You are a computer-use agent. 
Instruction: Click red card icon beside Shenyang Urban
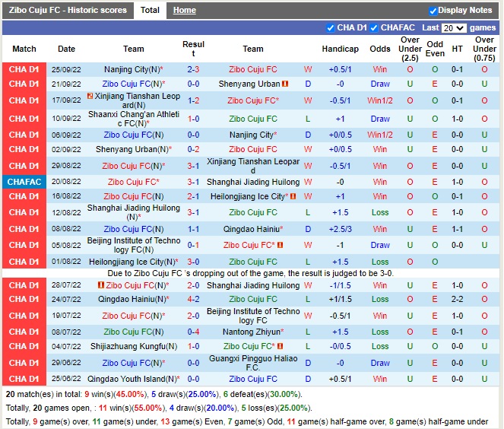pyautogui.click(x=285, y=84)
